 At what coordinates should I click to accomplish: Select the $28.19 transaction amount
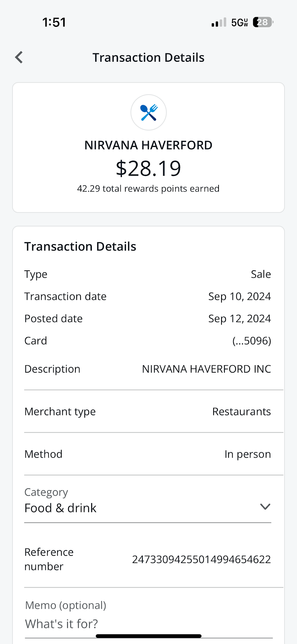click(148, 168)
